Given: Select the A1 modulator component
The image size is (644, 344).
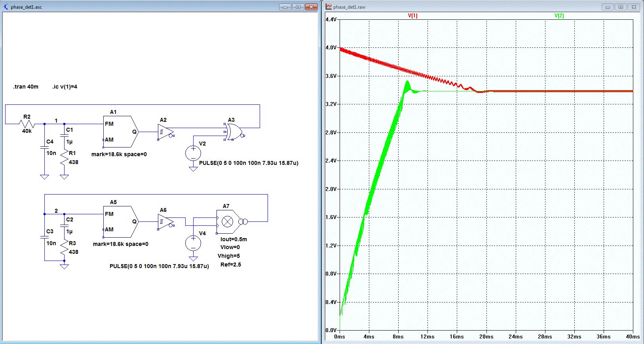Looking at the screenshot, I should point(120,132).
